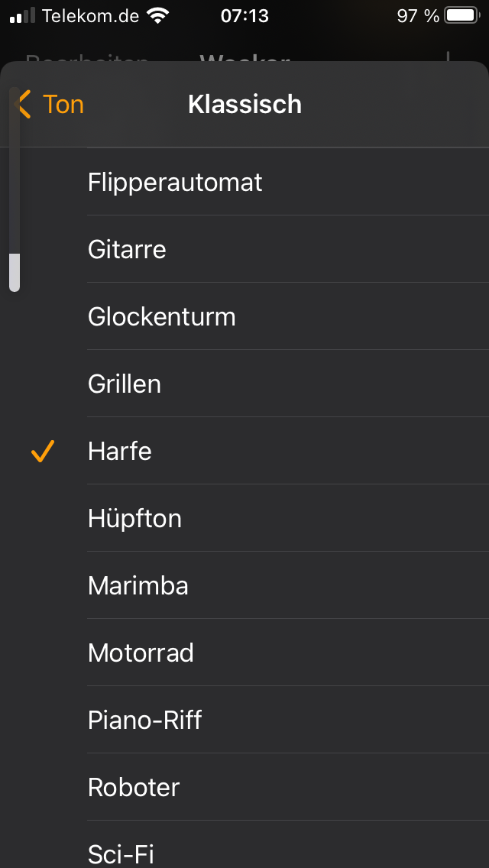
Task: Set Marimba as the tone
Action: pyautogui.click(x=138, y=586)
